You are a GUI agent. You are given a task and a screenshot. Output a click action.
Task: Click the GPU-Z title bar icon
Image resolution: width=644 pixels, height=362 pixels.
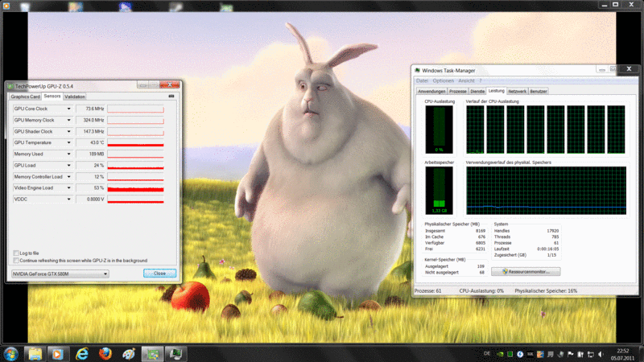tap(10, 86)
